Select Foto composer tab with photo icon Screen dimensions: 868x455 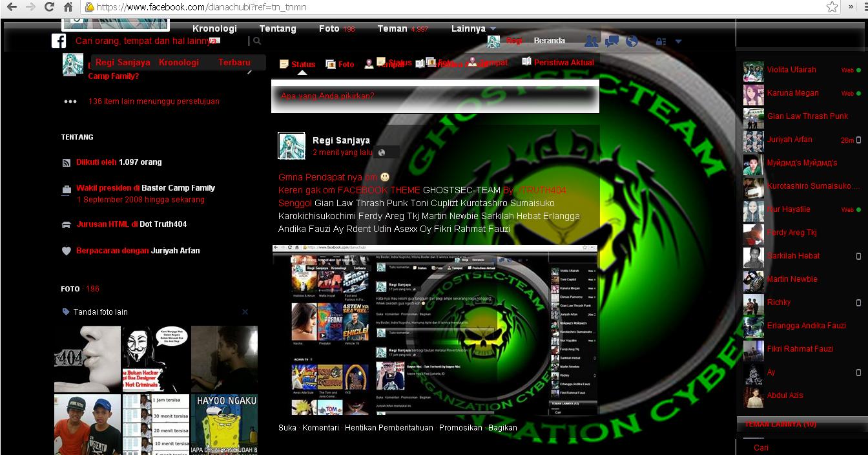tap(340, 64)
